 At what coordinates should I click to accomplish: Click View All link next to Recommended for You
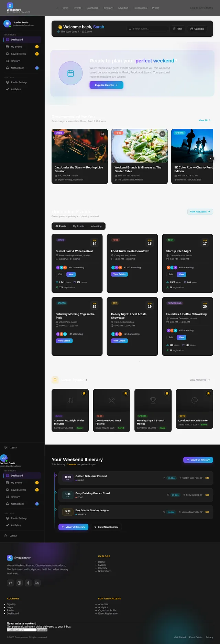205,120
